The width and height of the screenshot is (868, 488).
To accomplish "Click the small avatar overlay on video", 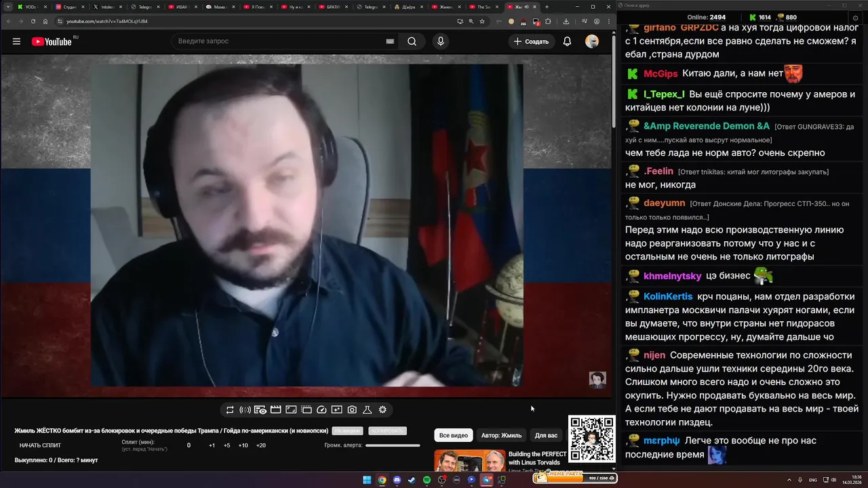I will coord(597,380).
